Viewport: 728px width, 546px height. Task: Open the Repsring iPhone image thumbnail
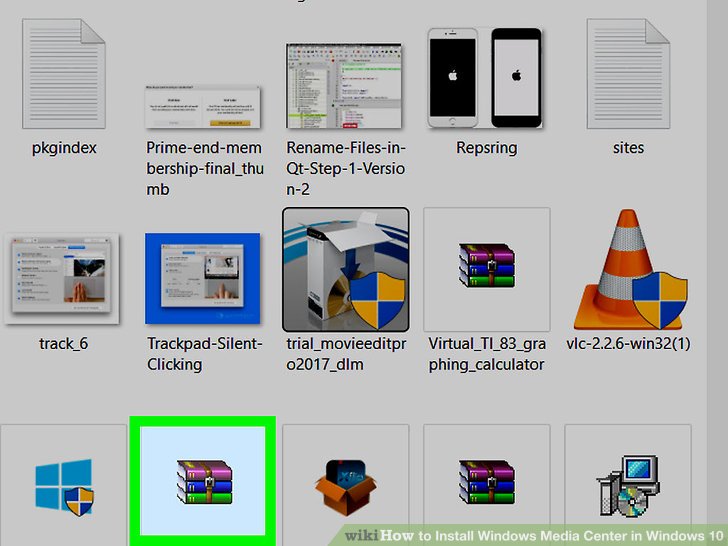tap(485, 78)
